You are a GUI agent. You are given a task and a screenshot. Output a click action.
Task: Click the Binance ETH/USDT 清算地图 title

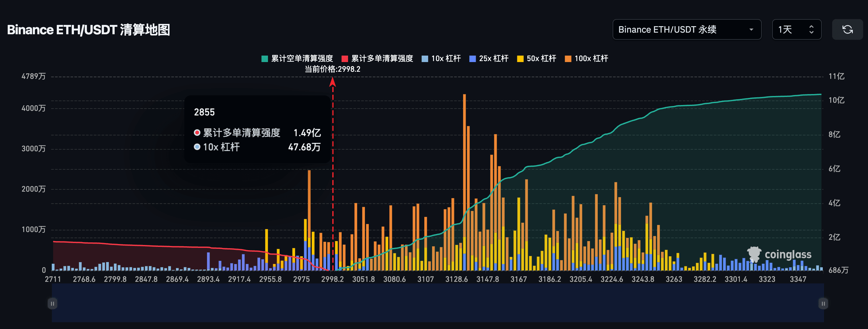(89, 30)
